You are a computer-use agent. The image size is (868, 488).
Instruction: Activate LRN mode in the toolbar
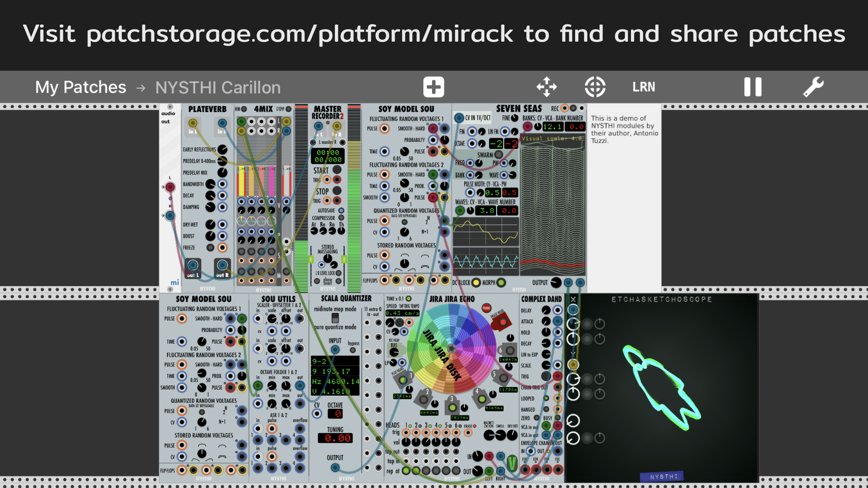click(644, 87)
